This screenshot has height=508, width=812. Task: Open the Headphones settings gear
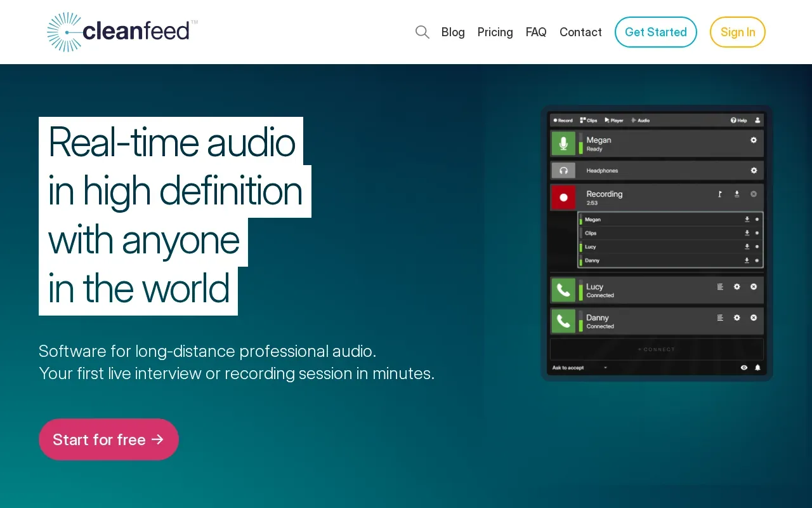coord(754,170)
